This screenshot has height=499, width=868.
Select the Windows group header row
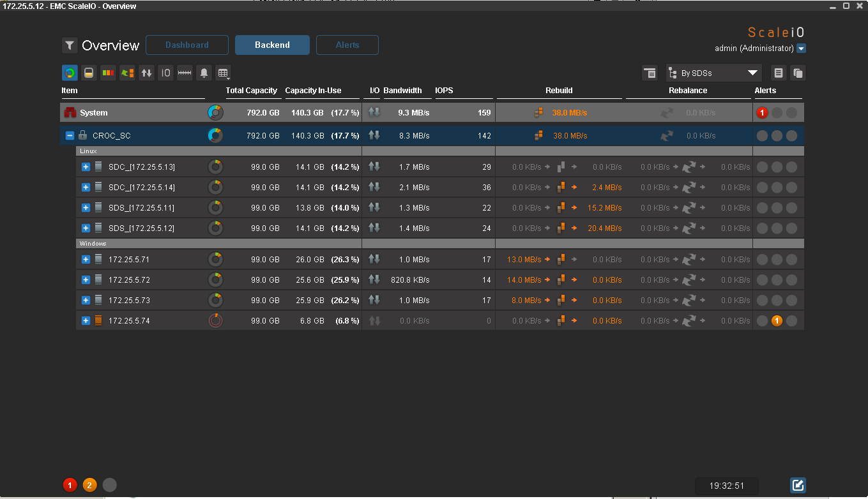coord(439,244)
